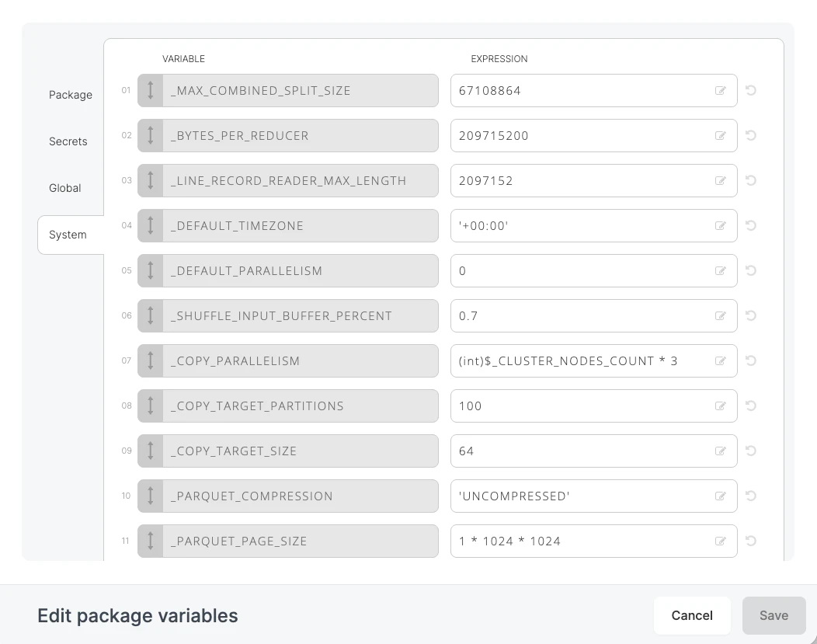Open expression editor for _COPY_PARALLELISM
Image resolution: width=817 pixels, height=644 pixels.
(720, 361)
